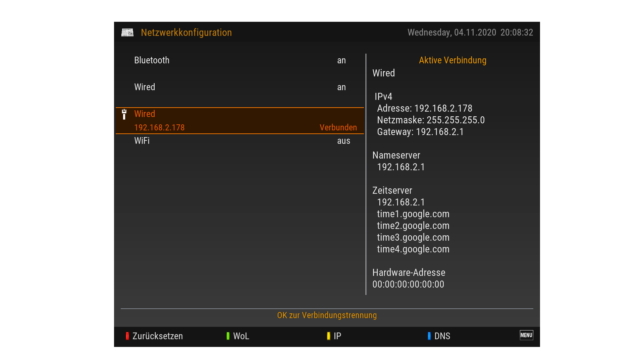Click the Verbunden status text

pyautogui.click(x=338, y=128)
